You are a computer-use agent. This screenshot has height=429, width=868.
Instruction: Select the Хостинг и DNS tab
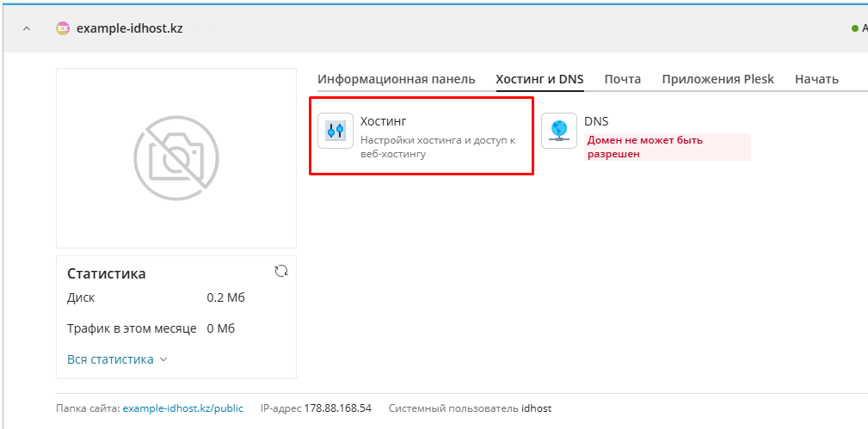pos(539,79)
